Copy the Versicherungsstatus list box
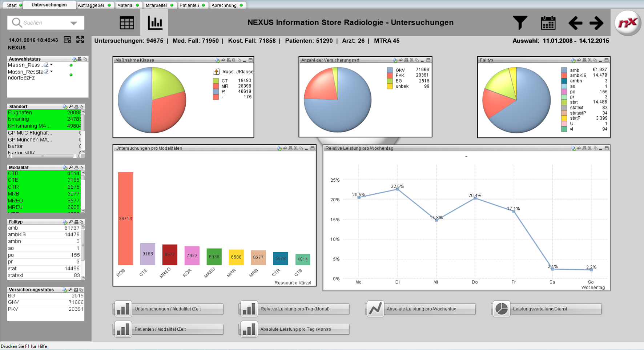The image size is (644, 350). pyautogui.click(x=81, y=290)
